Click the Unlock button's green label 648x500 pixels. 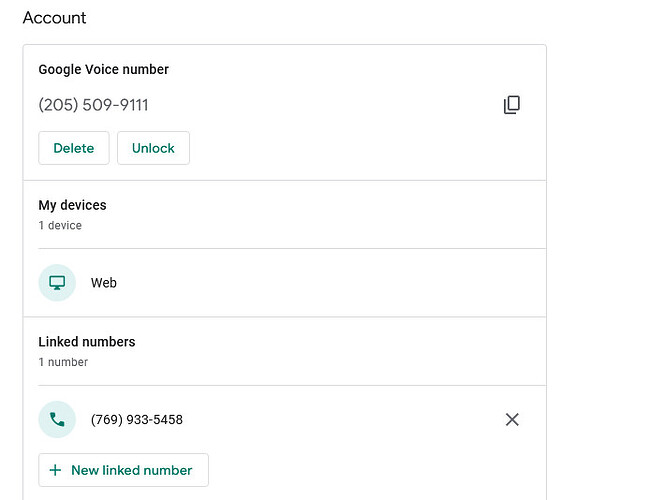(153, 148)
